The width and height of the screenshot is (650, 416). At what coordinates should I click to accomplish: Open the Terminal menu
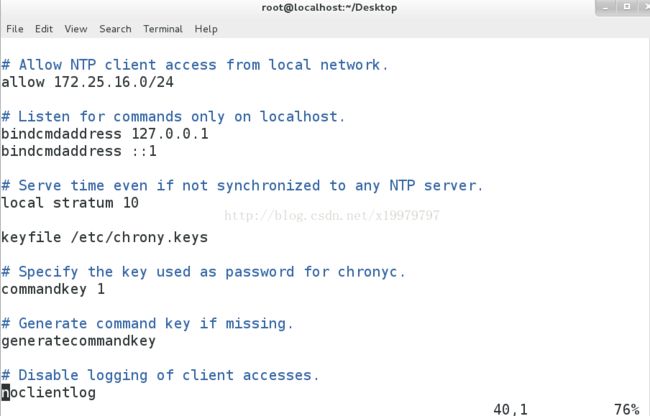point(163,29)
